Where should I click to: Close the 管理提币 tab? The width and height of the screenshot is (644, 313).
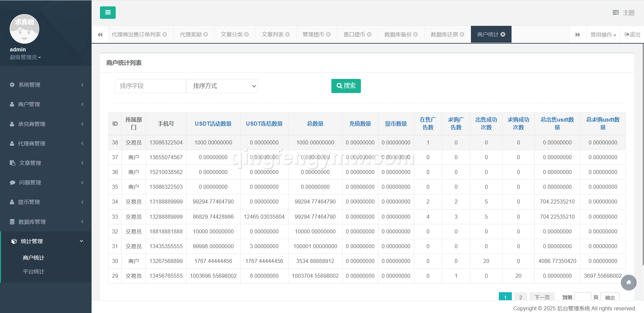click(x=328, y=34)
